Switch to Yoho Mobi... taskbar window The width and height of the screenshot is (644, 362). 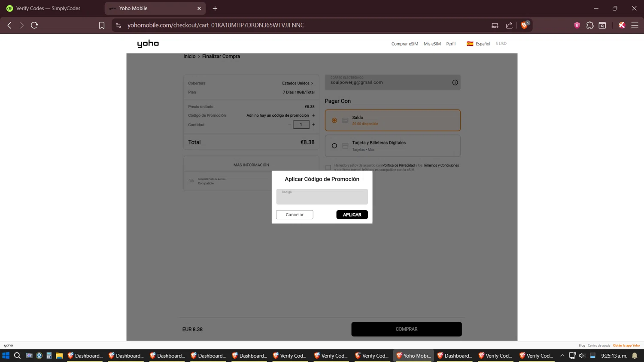[413, 356]
